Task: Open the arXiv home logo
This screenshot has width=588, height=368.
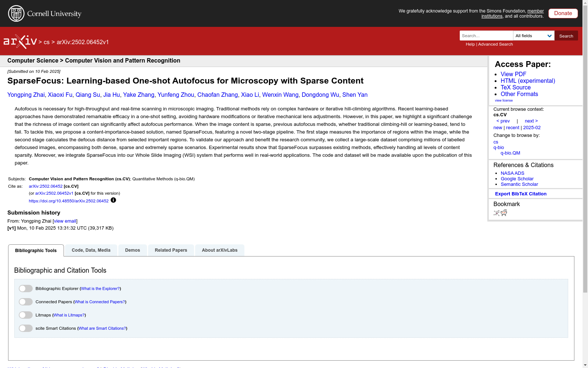Action: point(20,42)
